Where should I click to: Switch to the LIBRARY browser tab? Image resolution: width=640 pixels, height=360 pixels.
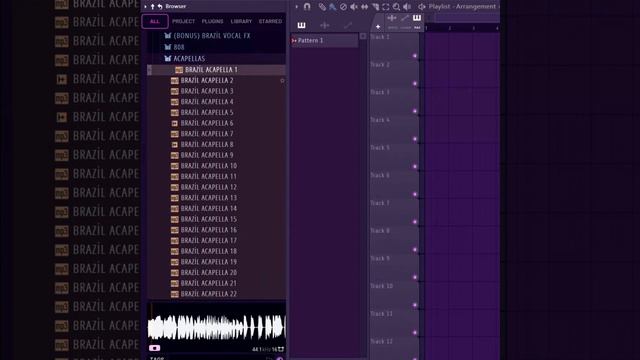tap(241, 21)
